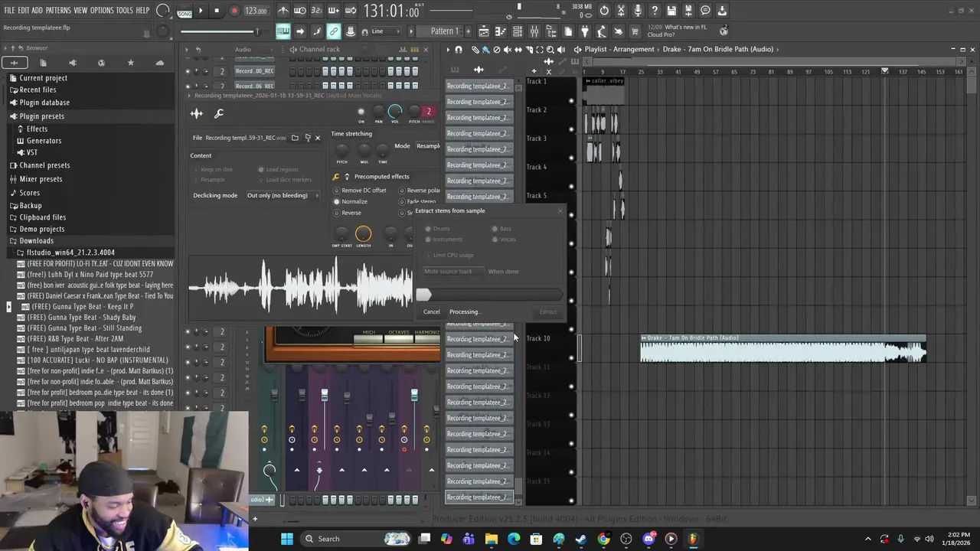Click the one-click recording microphone icon
This screenshot has width=980, height=551.
(x=638, y=11)
